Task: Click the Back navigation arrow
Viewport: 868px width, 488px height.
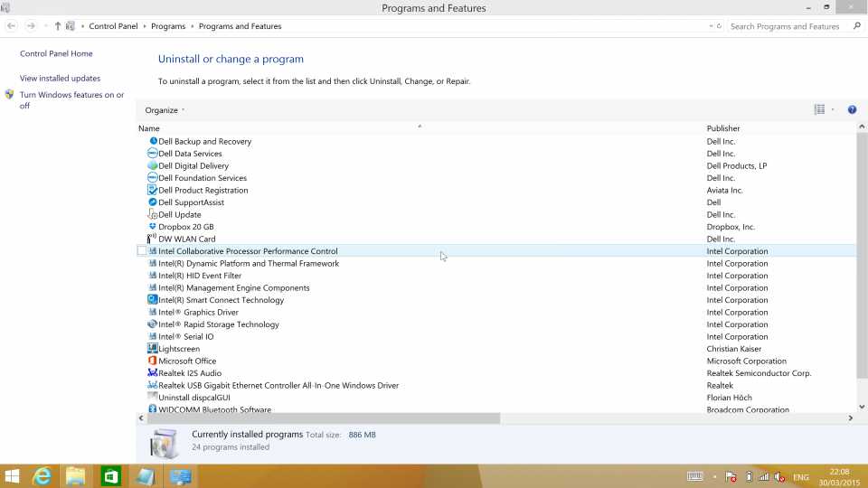Action: pyautogui.click(x=11, y=26)
